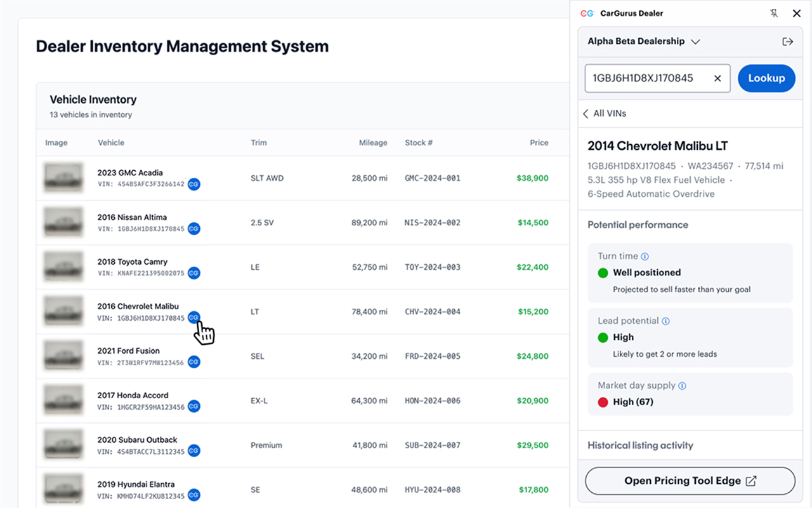Click CG badge for 2021 Ford Fusion
Screen dimensions: 812x508
point(194,362)
